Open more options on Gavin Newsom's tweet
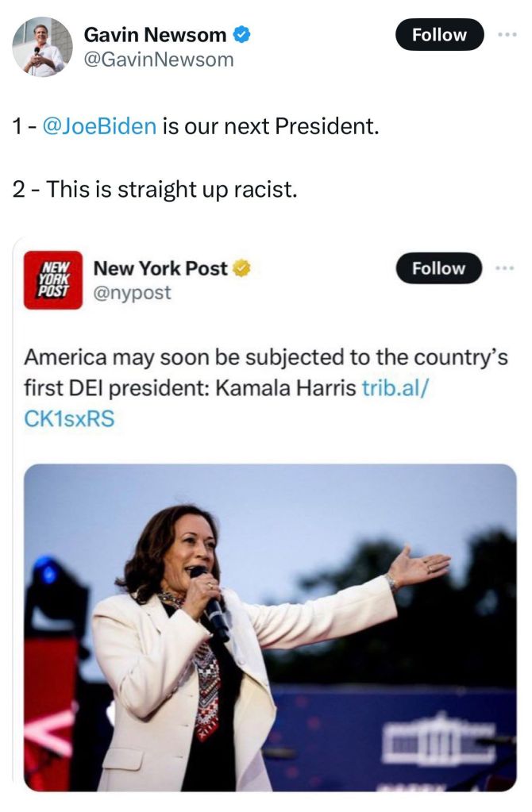The height and width of the screenshot is (812, 532). [505, 35]
